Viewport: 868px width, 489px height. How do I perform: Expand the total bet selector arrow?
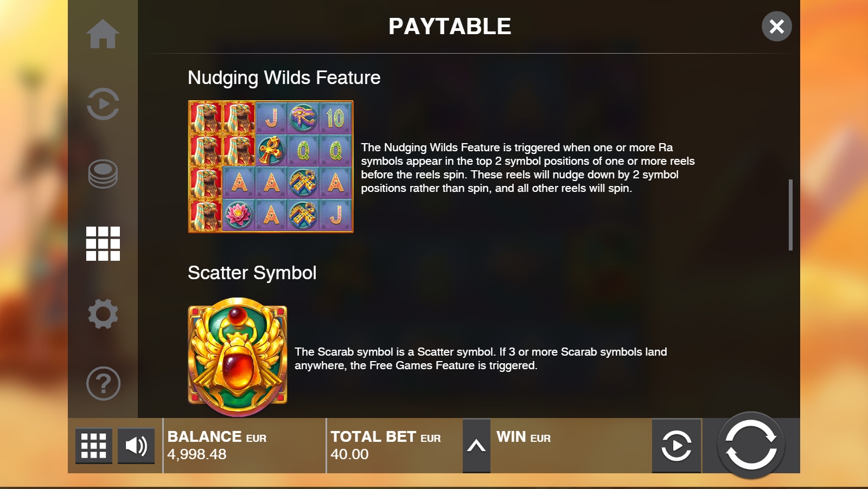[476, 446]
